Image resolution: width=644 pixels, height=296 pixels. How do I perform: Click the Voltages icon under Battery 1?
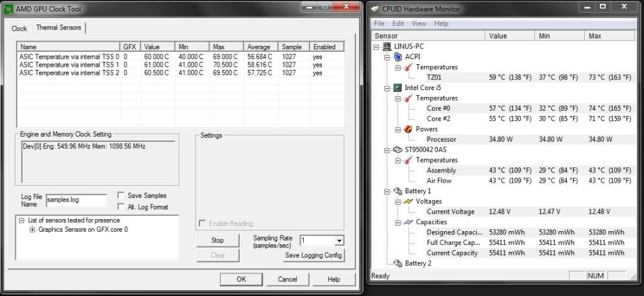[408, 201]
